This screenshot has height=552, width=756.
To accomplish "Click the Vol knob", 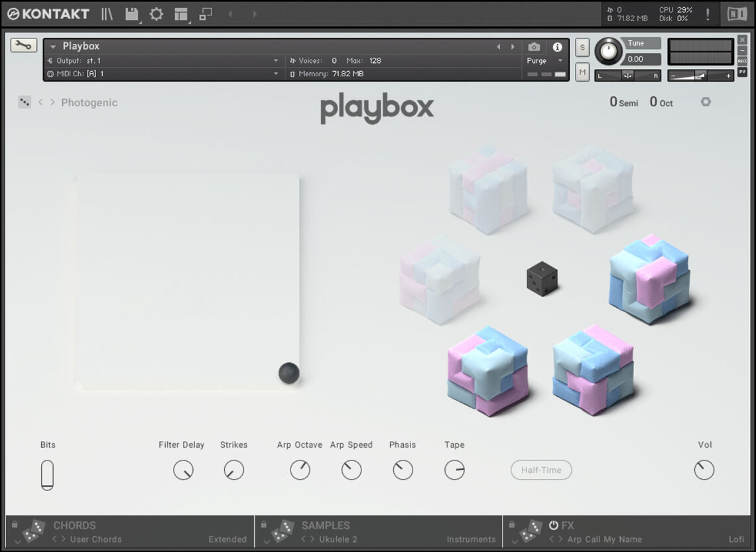I will point(704,470).
